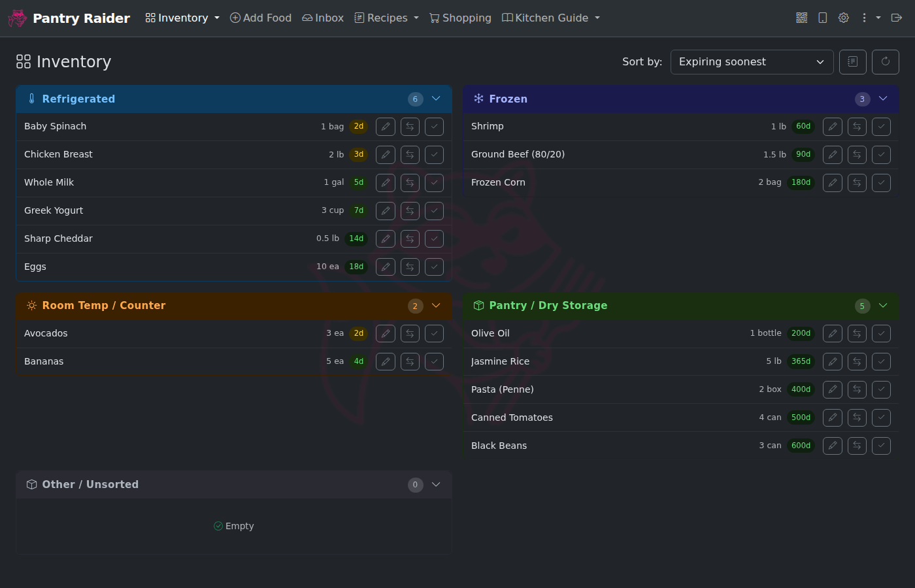Edit the Baby Spinach item
Viewport: 915px width, 588px height.
[x=386, y=127]
